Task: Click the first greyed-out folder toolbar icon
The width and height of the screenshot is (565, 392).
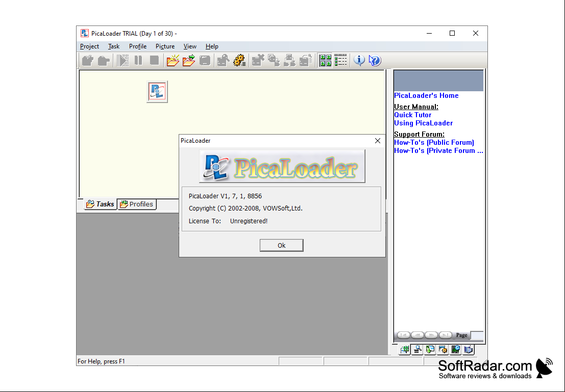Action: click(x=87, y=61)
